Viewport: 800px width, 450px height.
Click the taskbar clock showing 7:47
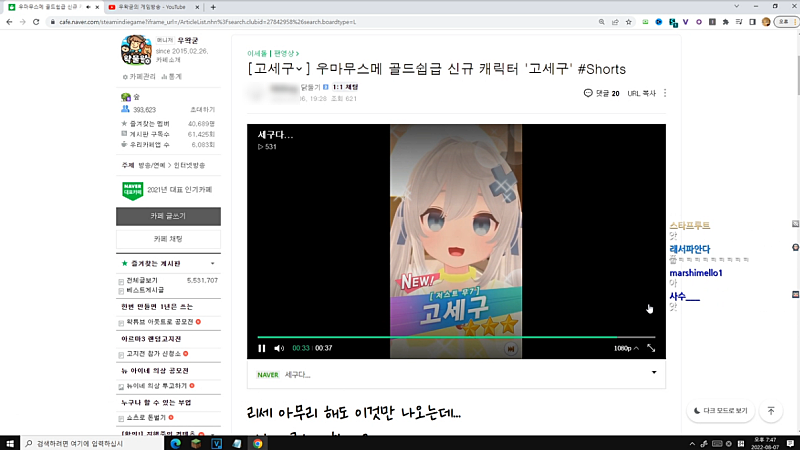(x=766, y=443)
